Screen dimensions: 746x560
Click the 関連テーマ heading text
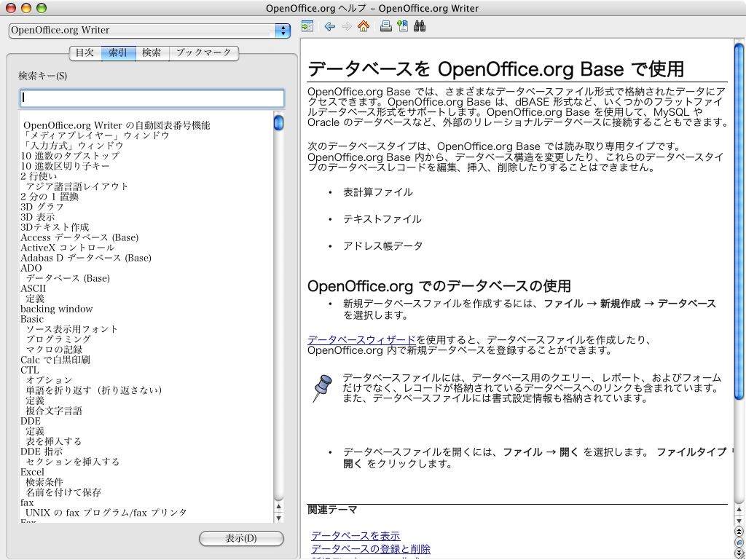click(332, 510)
